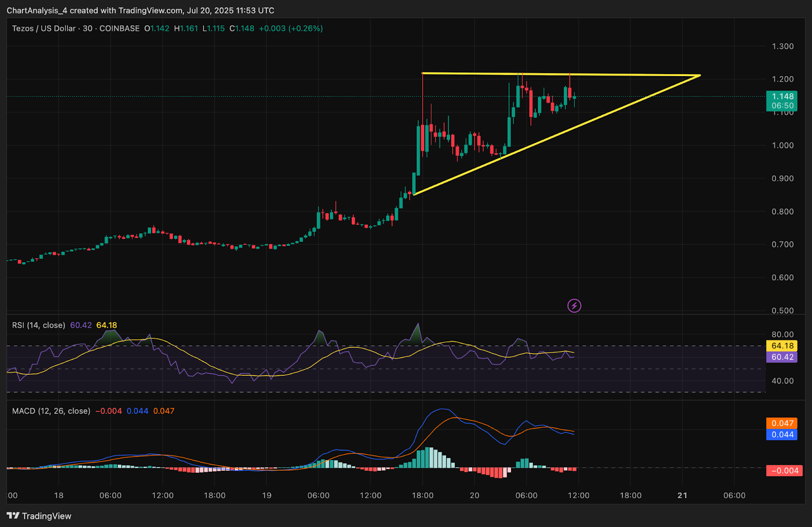812x527 pixels.
Task: Click the 21 date label on time axis
Action: 683,495
